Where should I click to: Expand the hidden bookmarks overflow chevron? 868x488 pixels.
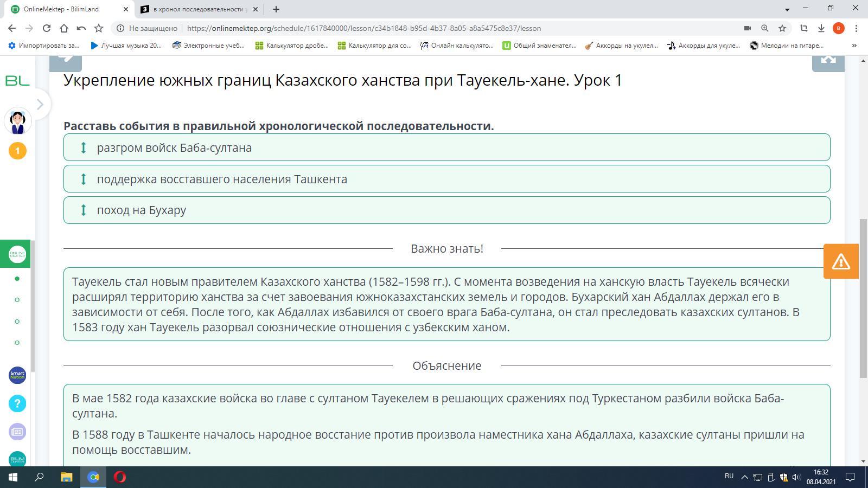pos(854,46)
